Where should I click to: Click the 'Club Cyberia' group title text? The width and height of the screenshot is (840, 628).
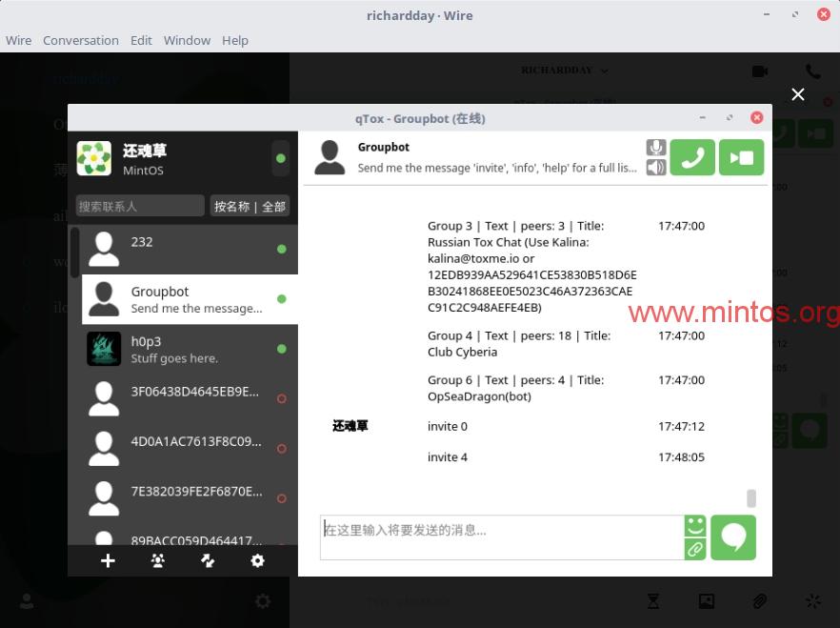coord(462,352)
